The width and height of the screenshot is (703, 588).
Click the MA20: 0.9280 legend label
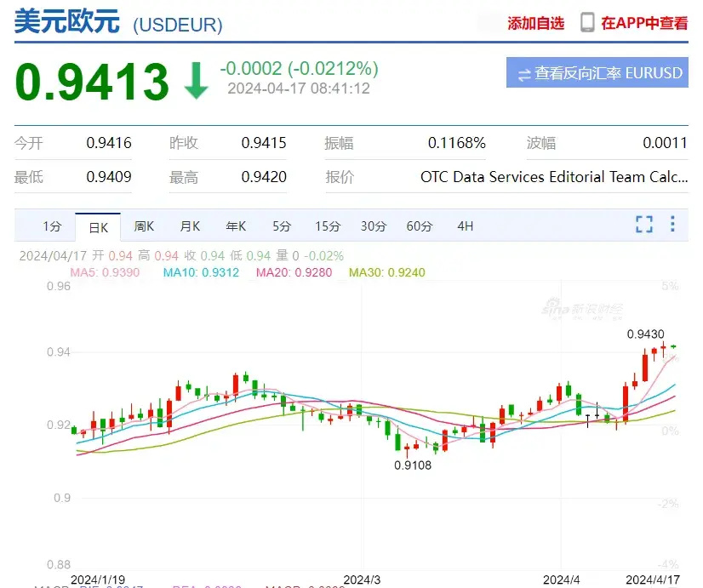(294, 272)
